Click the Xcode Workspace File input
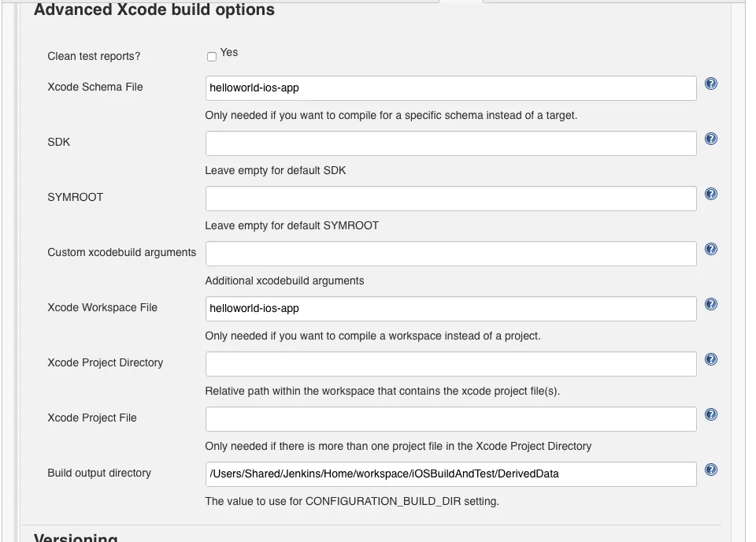 pos(450,309)
